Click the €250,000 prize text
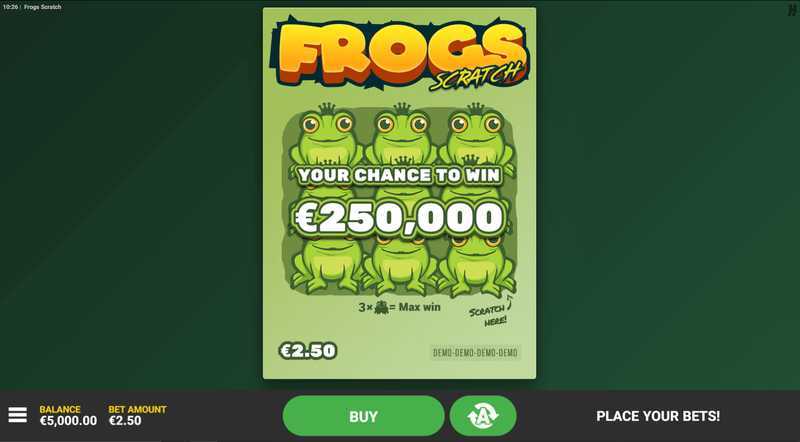The image size is (800, 442). click(x=400, y=218)
